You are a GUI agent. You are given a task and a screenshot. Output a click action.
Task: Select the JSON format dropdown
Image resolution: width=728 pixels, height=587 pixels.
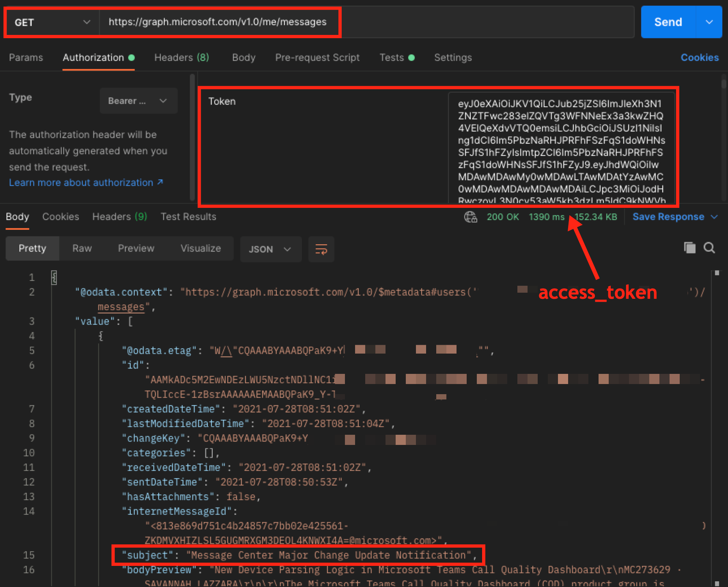pos(270,249)
